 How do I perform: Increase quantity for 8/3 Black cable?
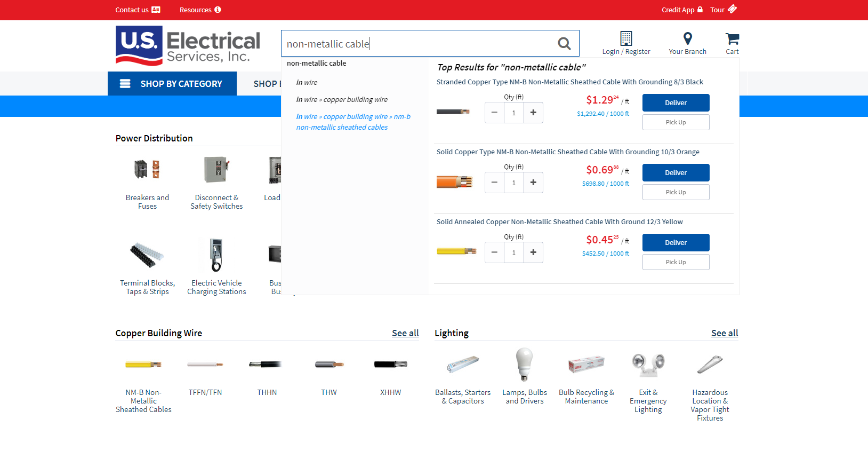pyautogui.click(x=533, y=113)
